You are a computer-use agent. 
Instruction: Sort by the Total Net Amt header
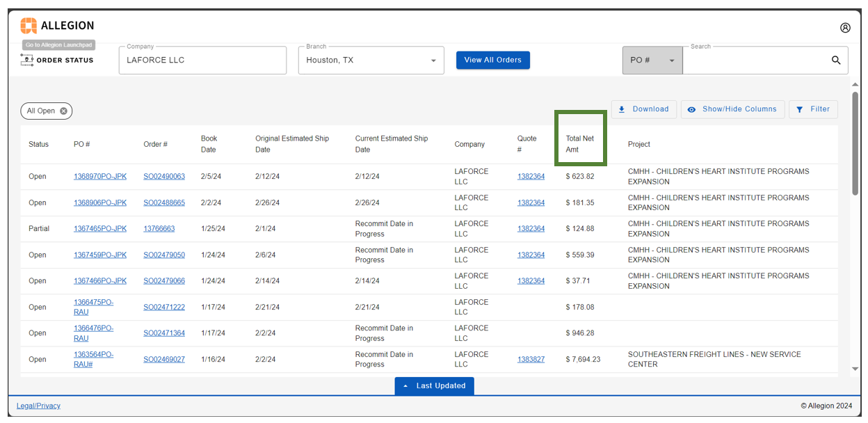[x=580, y=144]
